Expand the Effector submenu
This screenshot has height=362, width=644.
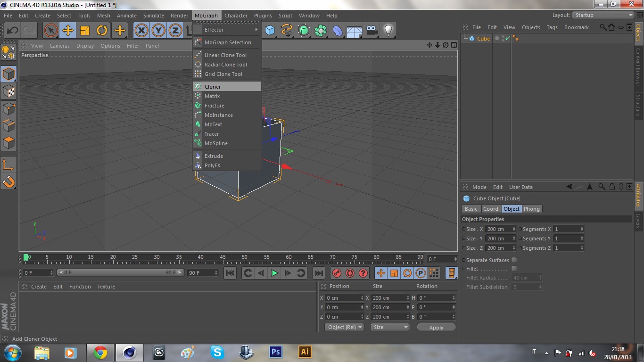click(227, 30)
